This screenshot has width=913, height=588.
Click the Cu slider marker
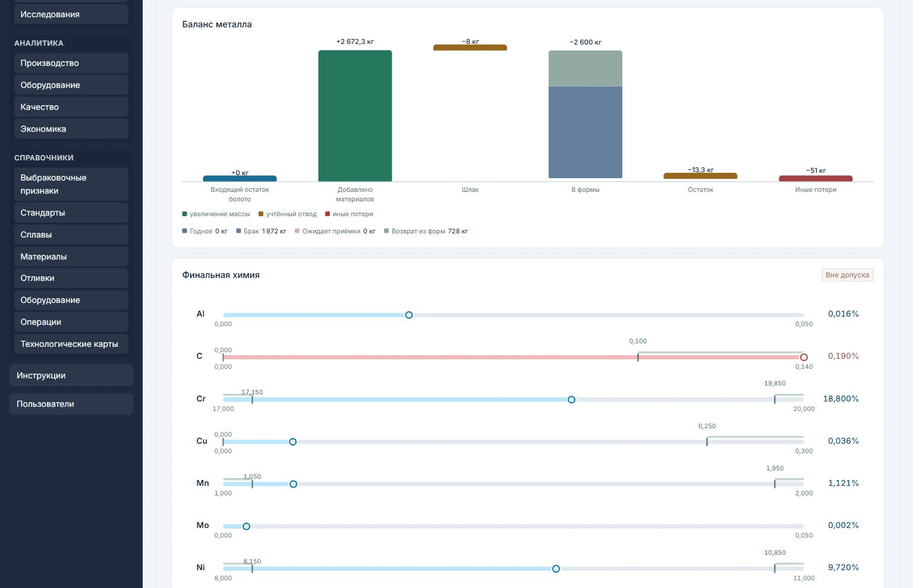click(x=292, y=442)
